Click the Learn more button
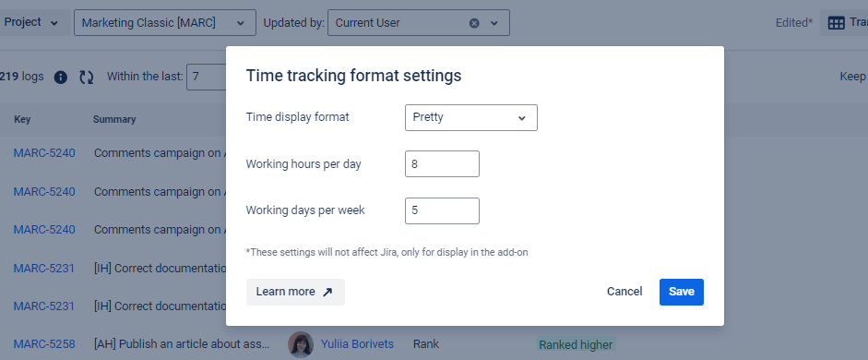 [295, 292]
